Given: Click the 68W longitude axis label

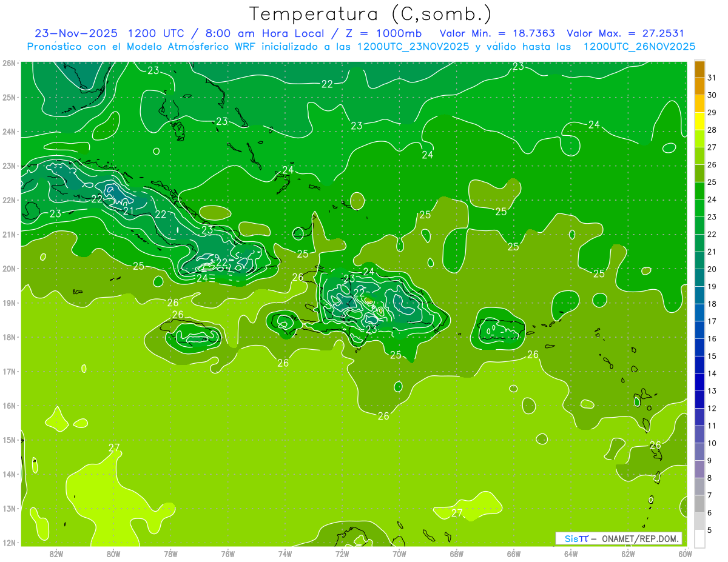Looking at the screenshot, I should (456, 554).
